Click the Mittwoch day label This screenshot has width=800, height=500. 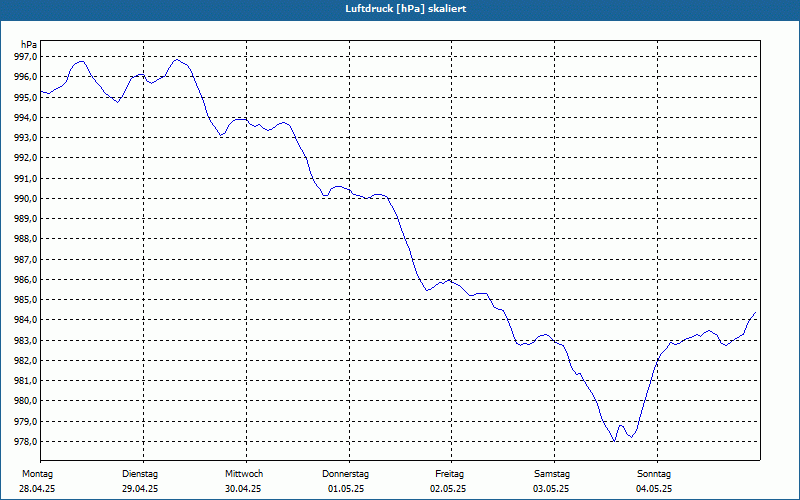[244, 474]
